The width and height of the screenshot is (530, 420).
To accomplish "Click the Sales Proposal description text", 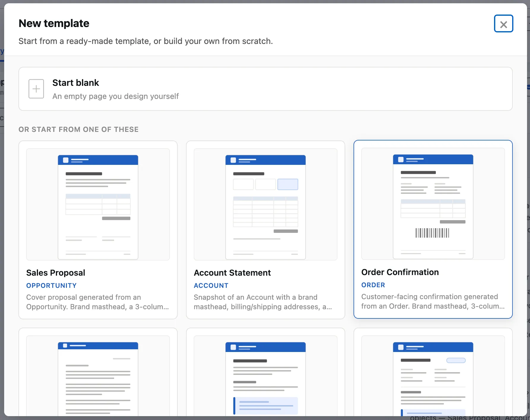I will coord(97,302).
